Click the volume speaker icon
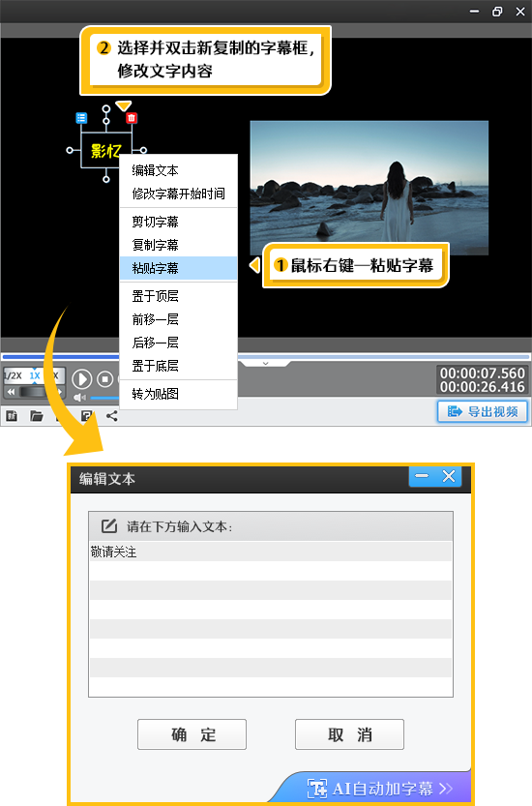 point(79,398)
